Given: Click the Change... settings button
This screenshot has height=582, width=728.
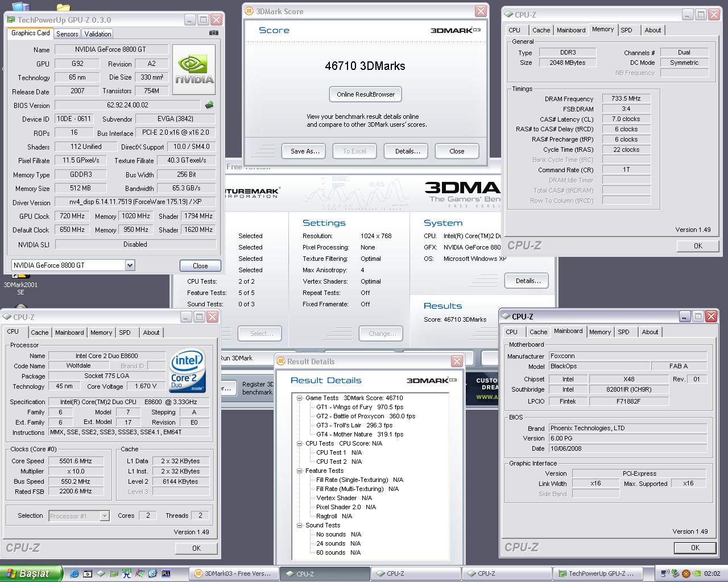Looking at the screenshot, I should coord(382,334).
